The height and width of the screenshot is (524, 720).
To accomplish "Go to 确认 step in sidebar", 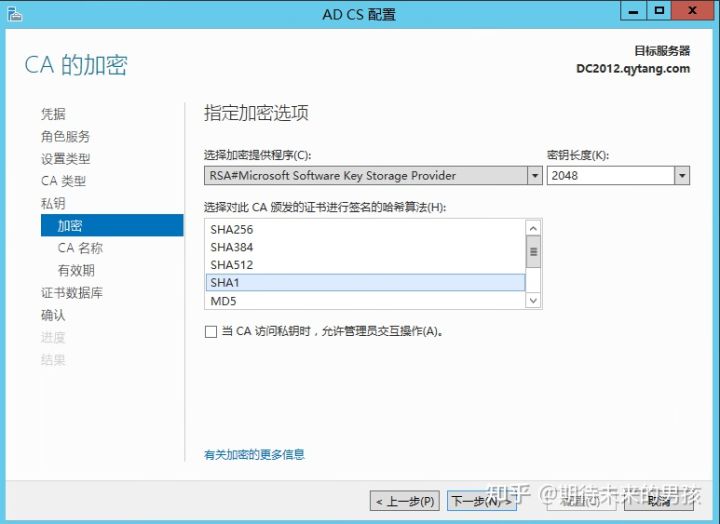I will 53,315.
